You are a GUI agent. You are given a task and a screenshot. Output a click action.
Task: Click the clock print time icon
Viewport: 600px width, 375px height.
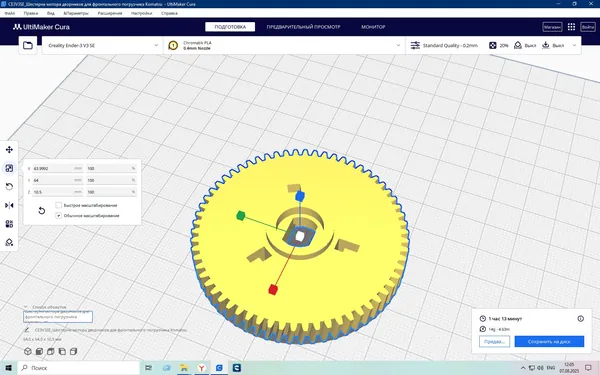[x=483, y=318]
